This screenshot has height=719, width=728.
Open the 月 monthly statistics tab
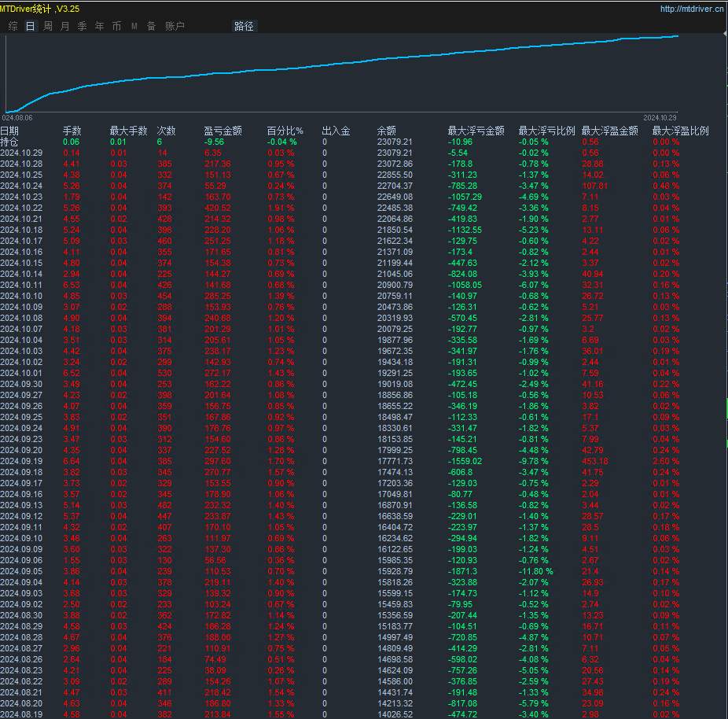[x=64, y=26]
